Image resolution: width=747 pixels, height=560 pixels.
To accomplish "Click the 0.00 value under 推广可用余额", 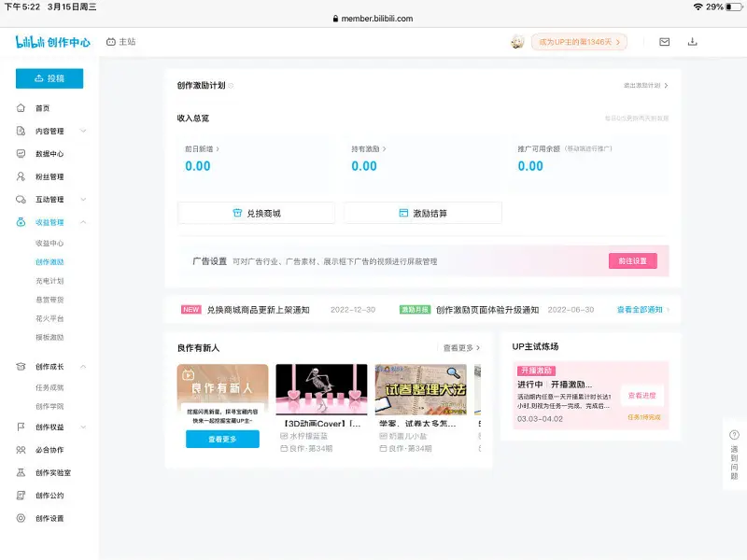I will [x=530, y=166].
